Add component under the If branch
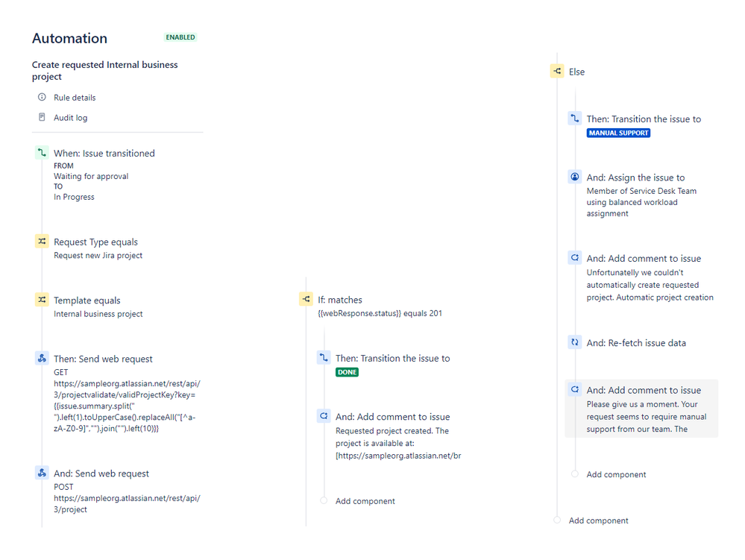 (x=365, y=501)
